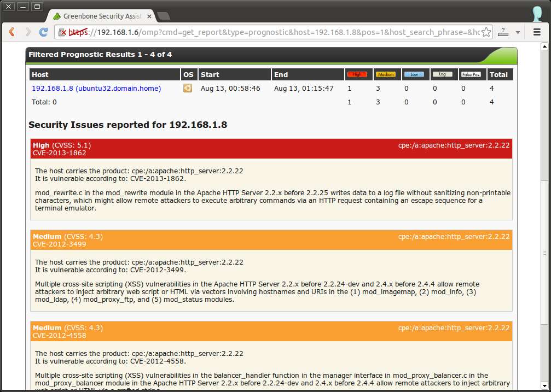Click the insecure https warning icon
551x392 pixels.
pyautogui.click(x=62, y=32)
